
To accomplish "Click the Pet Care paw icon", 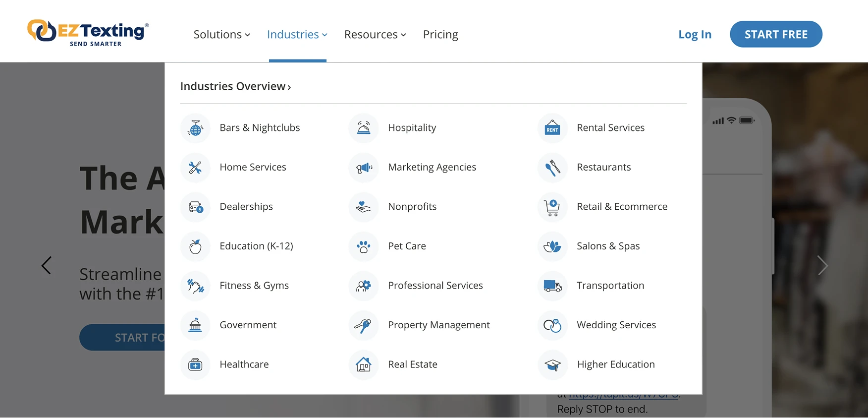I will coord(364,246).
